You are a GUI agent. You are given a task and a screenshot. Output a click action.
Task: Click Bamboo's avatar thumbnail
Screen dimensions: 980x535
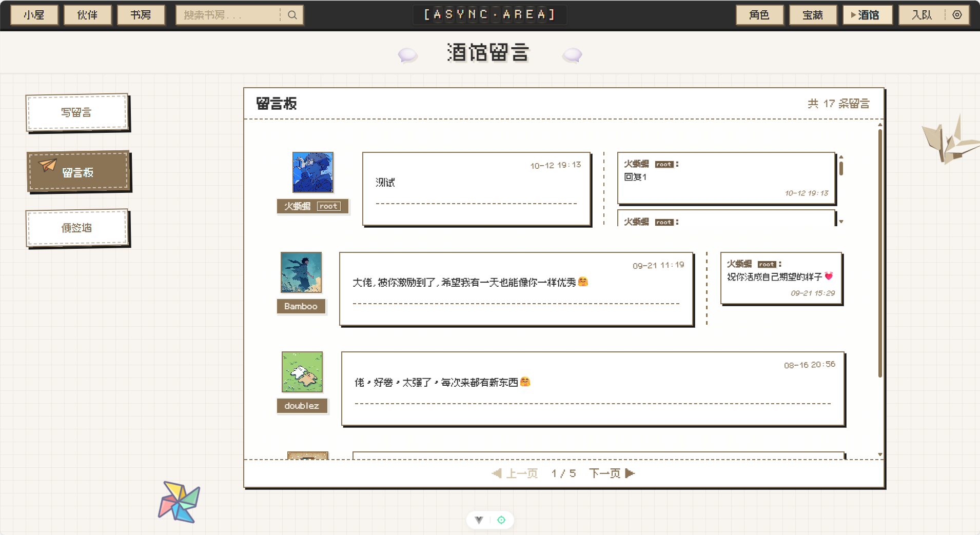coord(301,272)
